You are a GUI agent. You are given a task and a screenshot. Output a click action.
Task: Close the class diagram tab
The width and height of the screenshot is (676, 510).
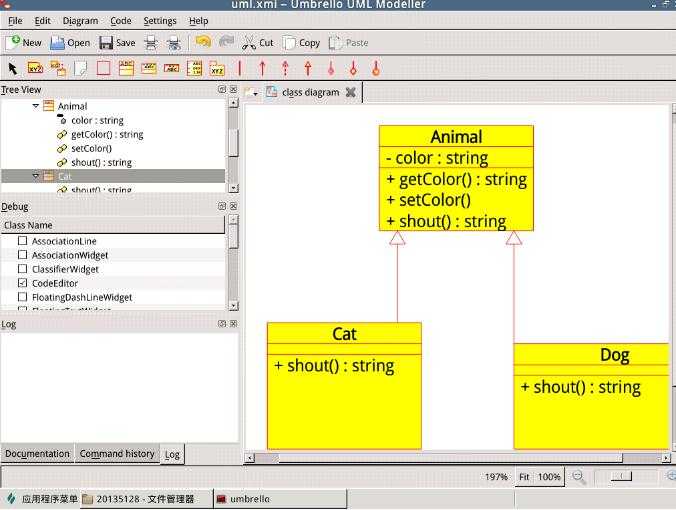point(351,92)
